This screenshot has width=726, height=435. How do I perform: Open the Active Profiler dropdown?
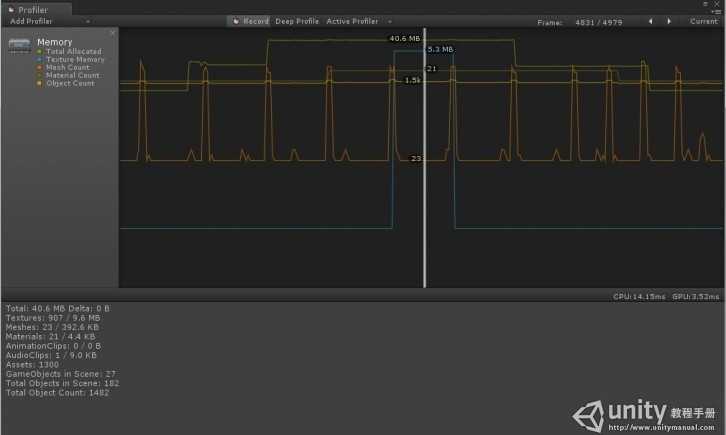click(358, 21)
